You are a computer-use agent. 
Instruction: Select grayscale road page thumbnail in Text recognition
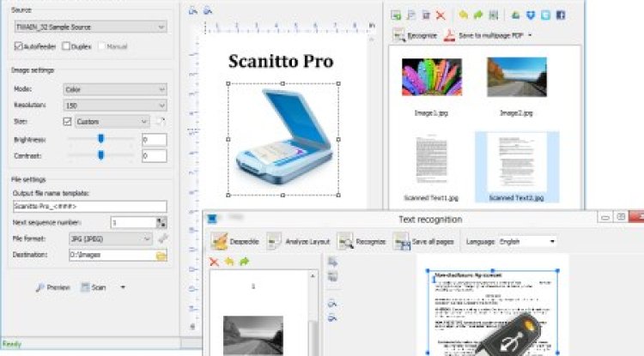pyautogui.click(x=253, y=335)
